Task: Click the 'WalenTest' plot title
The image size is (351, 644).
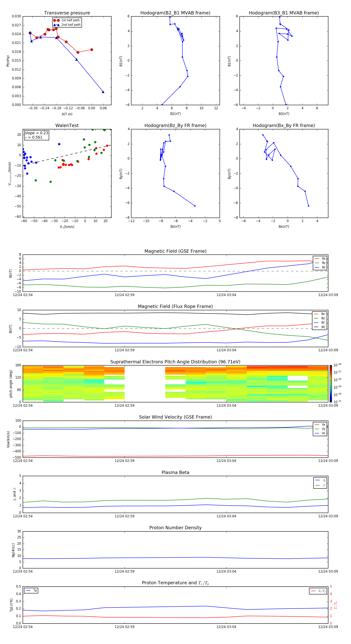Action: pyautogui.click(x=67, y=125)
